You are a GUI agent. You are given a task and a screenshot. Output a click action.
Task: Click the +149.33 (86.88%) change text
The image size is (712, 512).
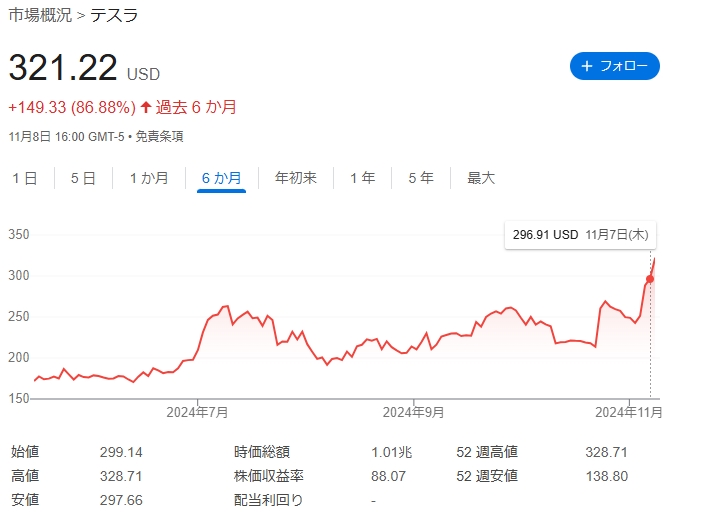click(72, 108)
